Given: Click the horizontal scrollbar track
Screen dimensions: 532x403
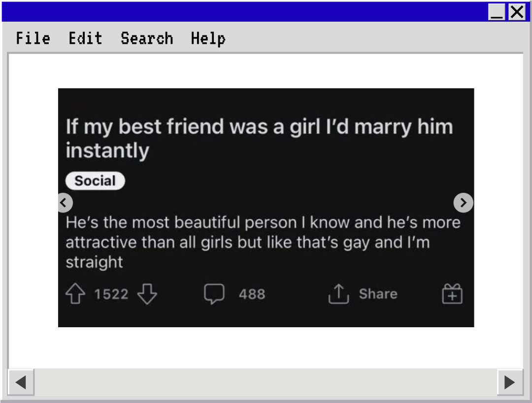Looking at the screenshot, I should pyautogui.click(x=266, y=382).
